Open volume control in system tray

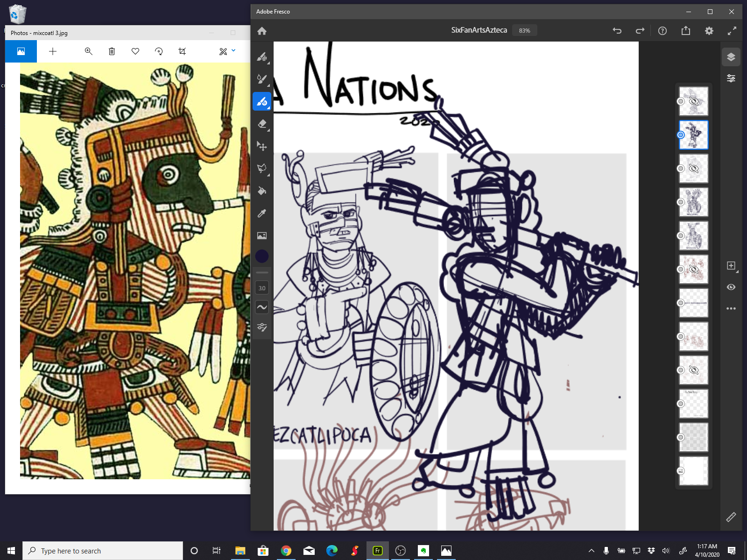666,551
